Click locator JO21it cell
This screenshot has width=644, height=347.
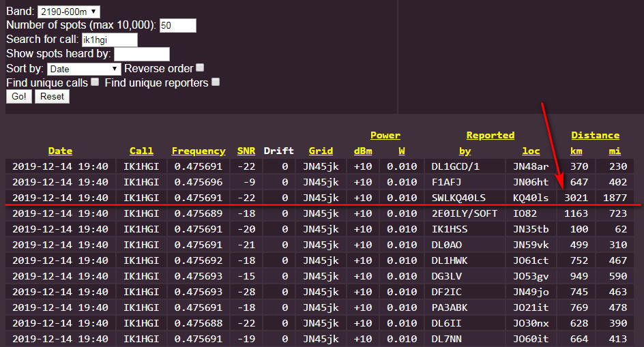pos(531,307)
